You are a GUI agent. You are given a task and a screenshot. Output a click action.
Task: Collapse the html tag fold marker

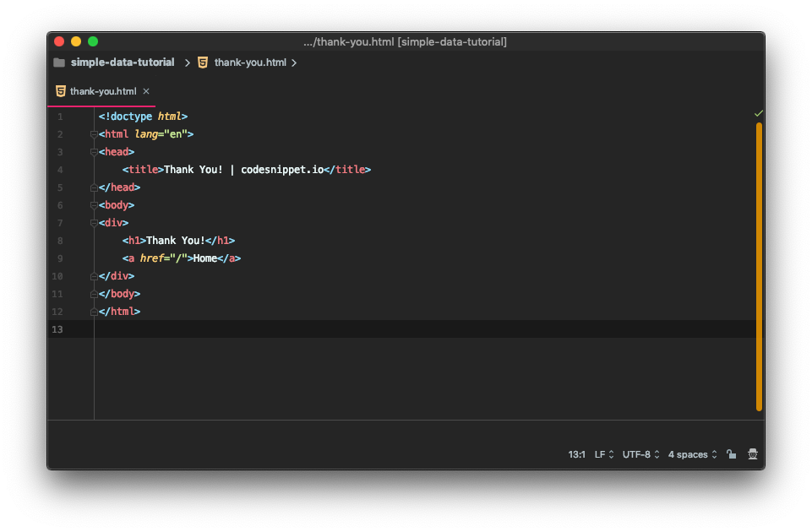tap(94, 134)
